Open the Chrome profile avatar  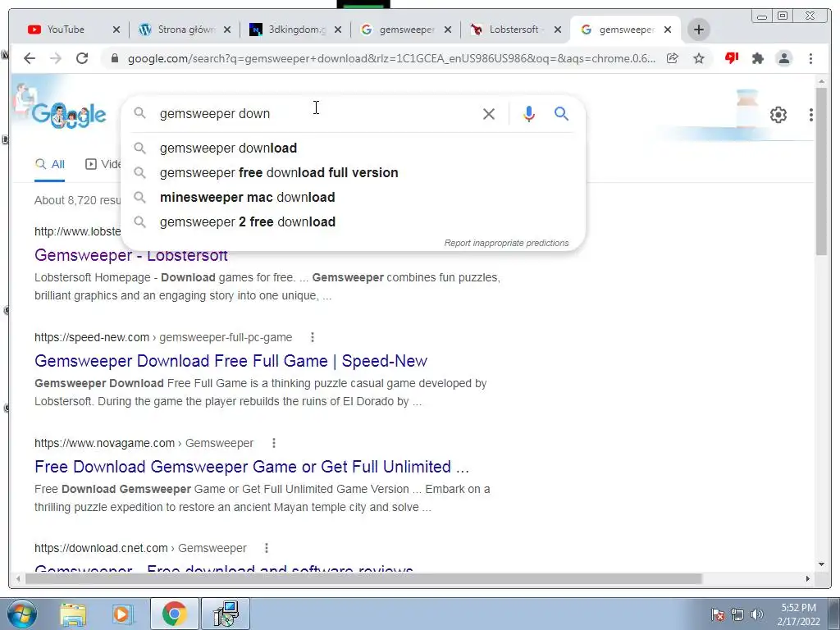(783, 58)
